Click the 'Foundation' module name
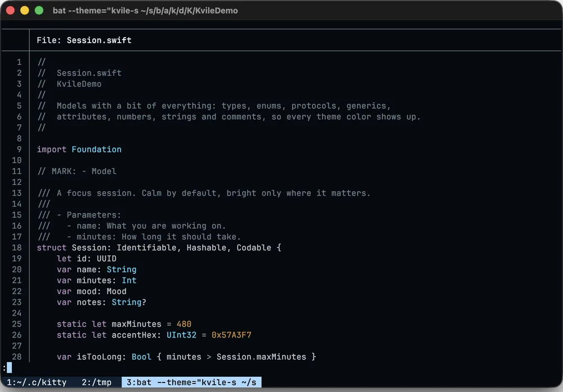563x392 pixels. pos(97,150)
